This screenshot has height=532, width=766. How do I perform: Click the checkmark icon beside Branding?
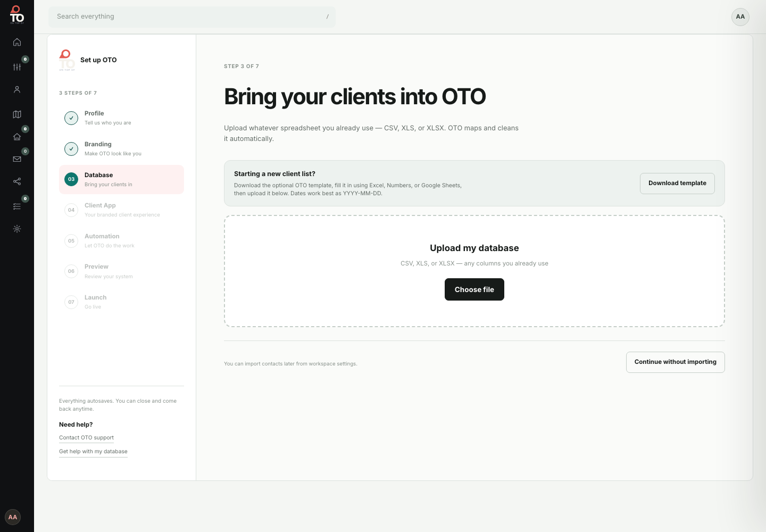pos(71,149)
